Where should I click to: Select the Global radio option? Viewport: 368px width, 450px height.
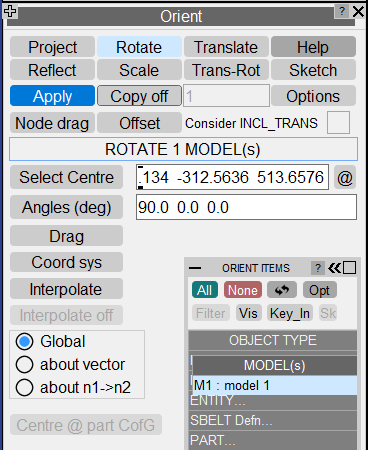pos(24,341)
